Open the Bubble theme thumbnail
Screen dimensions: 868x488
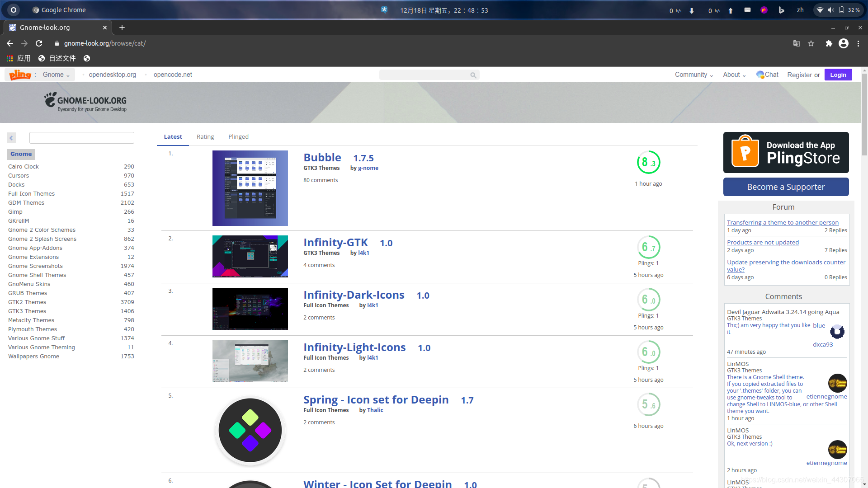click(x=250, y=188)
